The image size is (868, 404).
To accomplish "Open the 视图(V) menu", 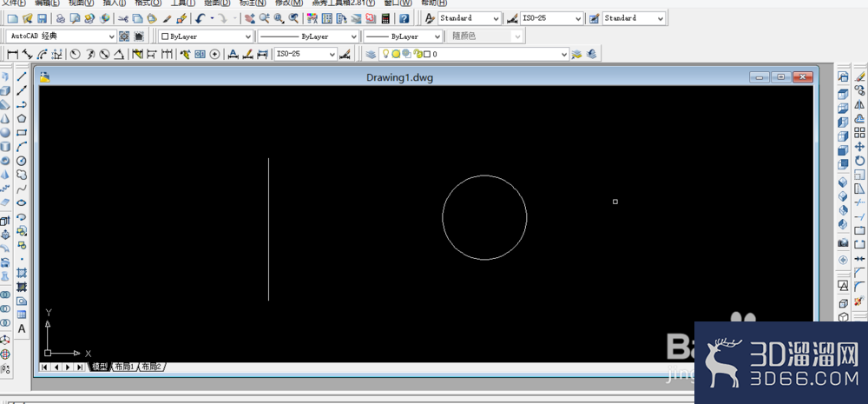I will tap(82, 3).
